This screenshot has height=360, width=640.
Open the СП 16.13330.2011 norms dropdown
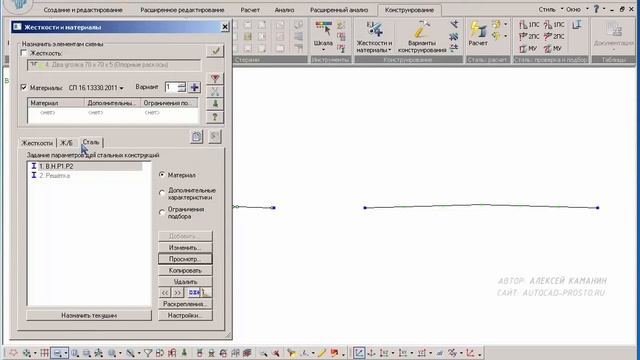(x=96, y=88)
